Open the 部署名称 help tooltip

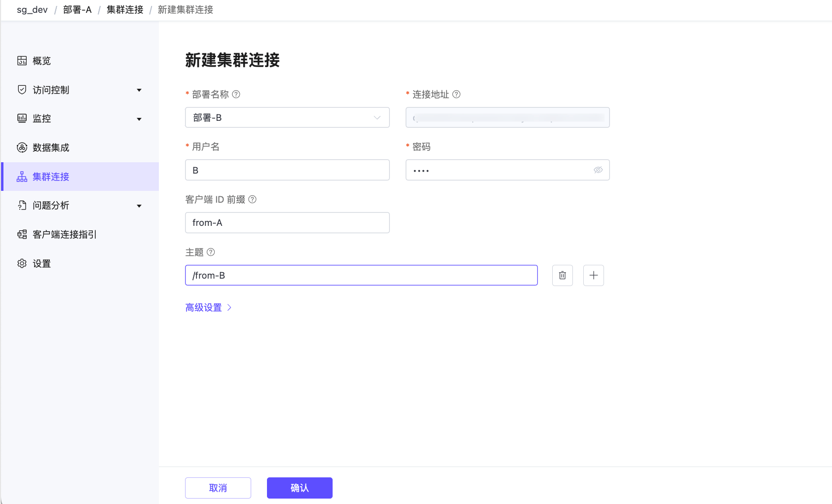click(236, 94)
